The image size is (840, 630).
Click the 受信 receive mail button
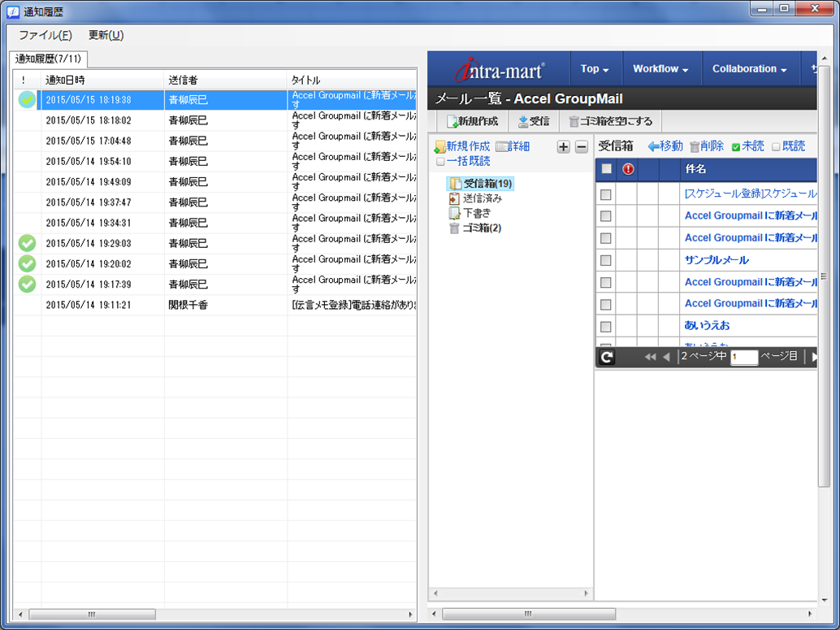point(534,121)
